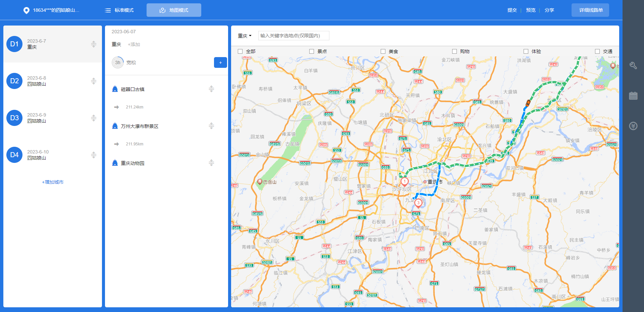Click the location pin icon beside trip title
This screenshot has width=644, height=312.
(x=26, y=10)
